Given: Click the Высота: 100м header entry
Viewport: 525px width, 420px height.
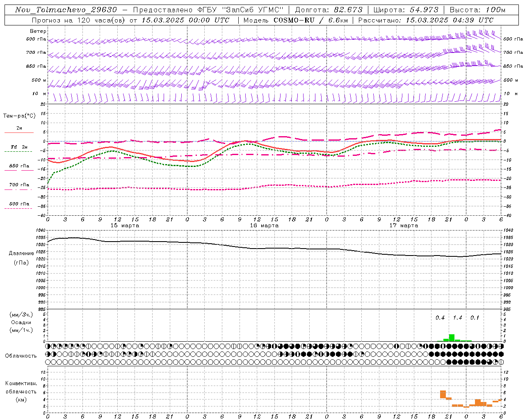Looking at the screenshot, I should 477,10.
